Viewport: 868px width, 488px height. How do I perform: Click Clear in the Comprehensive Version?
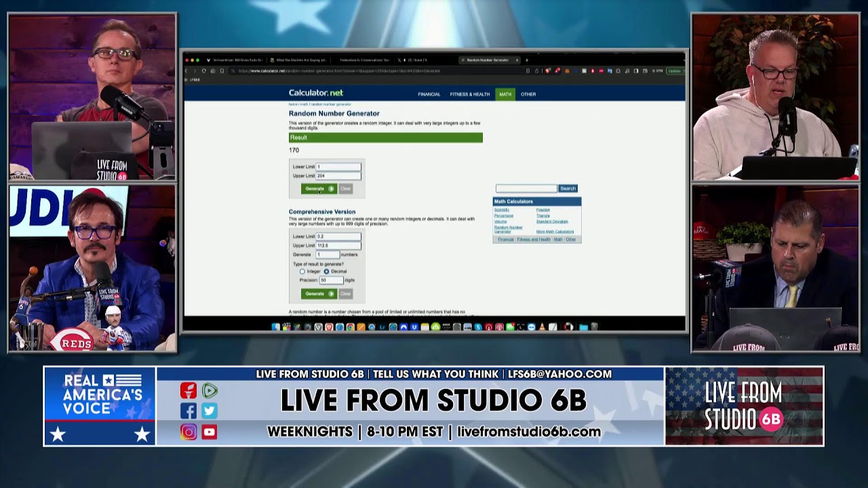(x=345, y=293)
